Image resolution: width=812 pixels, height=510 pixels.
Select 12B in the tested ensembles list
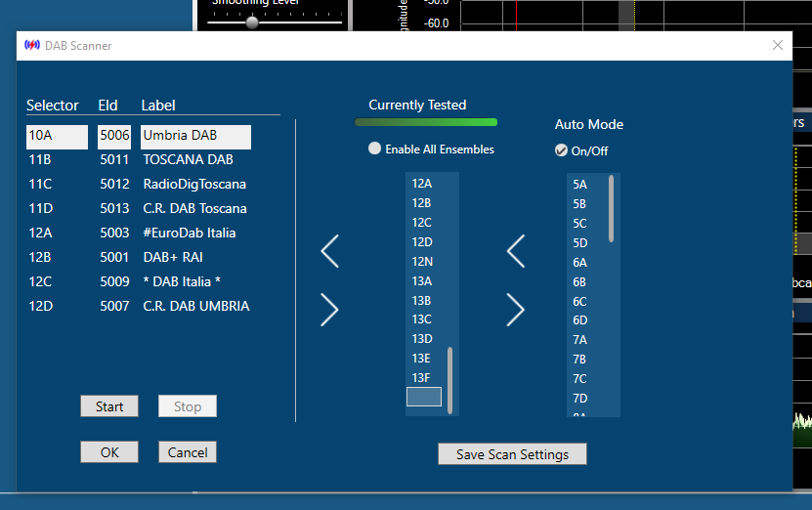pyautogui.click(x=421, y=203)
